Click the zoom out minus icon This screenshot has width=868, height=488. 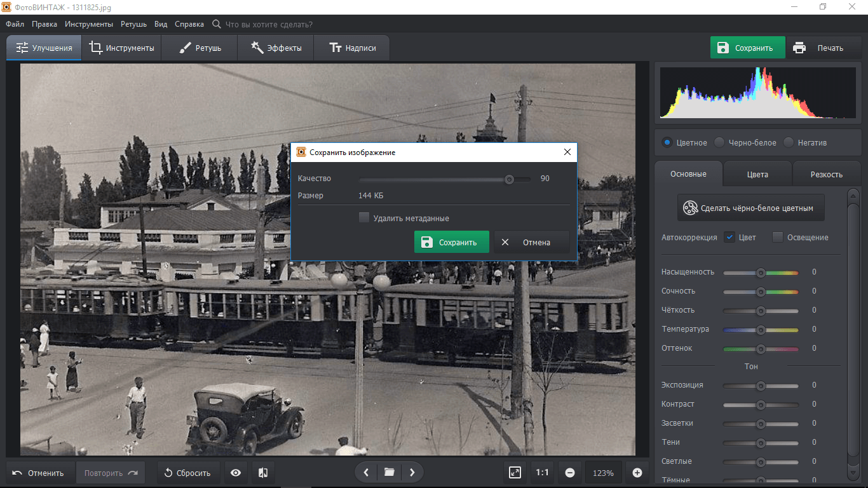tap(570, 473)
